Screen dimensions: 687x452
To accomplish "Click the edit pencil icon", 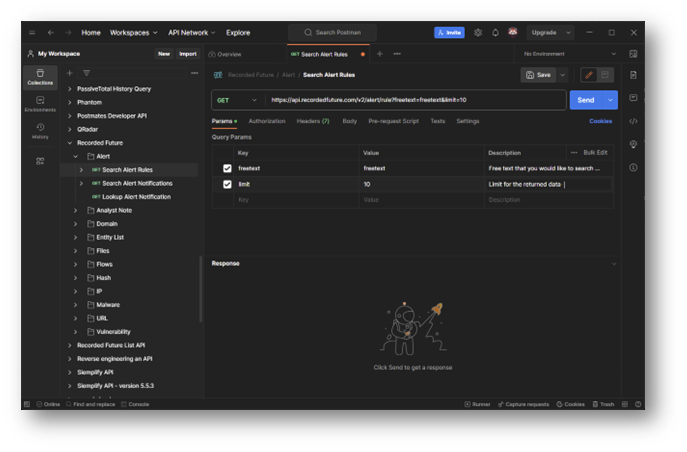I will click(589, 75).
